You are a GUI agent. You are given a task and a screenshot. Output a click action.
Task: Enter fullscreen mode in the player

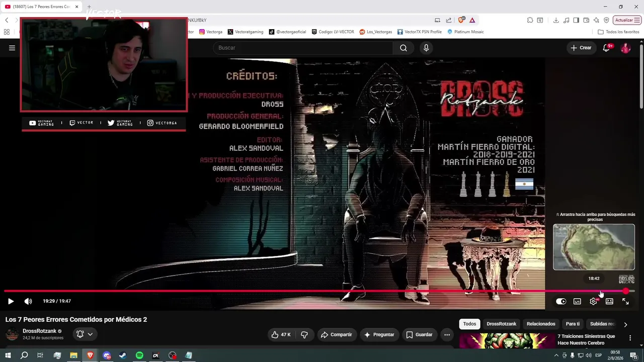pyautogui.click(x=625, y=301)
